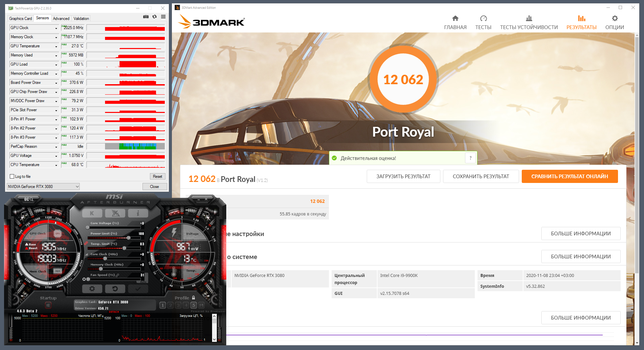Viewport: 644px width, 350px height.
Task: Open Afterburner Kombustor K button
Action: click(92, 213)
